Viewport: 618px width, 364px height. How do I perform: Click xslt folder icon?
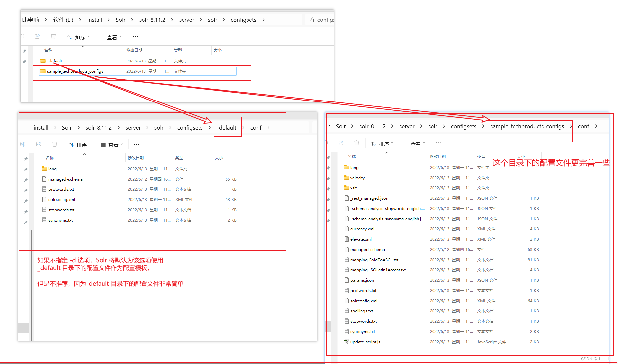(x=347, y=188)
